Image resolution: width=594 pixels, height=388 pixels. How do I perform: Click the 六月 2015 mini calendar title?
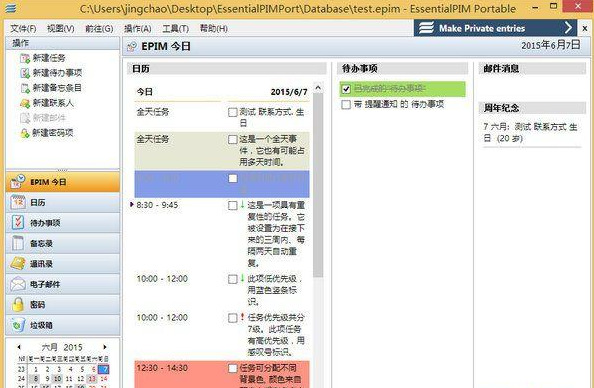pyautogui.click(x=62, y=347)
